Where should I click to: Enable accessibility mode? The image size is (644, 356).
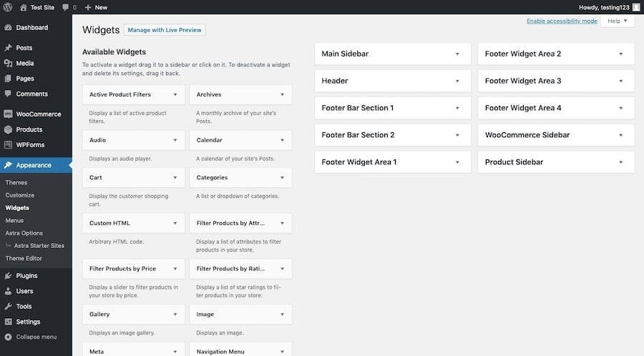(x=562, y=21)
